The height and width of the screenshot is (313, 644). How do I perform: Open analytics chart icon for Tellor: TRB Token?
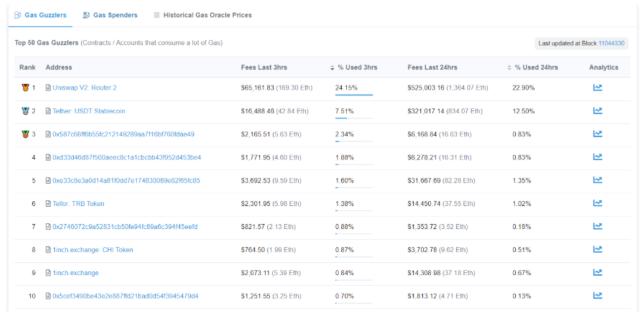click(x=597, y=203)
